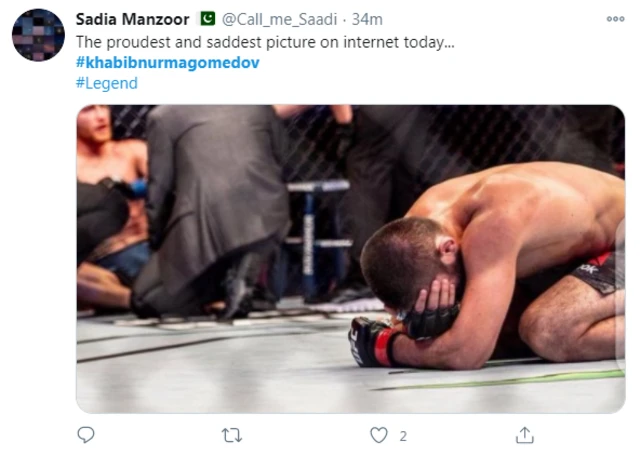Open the author's round profile avatar

(38, 35)
